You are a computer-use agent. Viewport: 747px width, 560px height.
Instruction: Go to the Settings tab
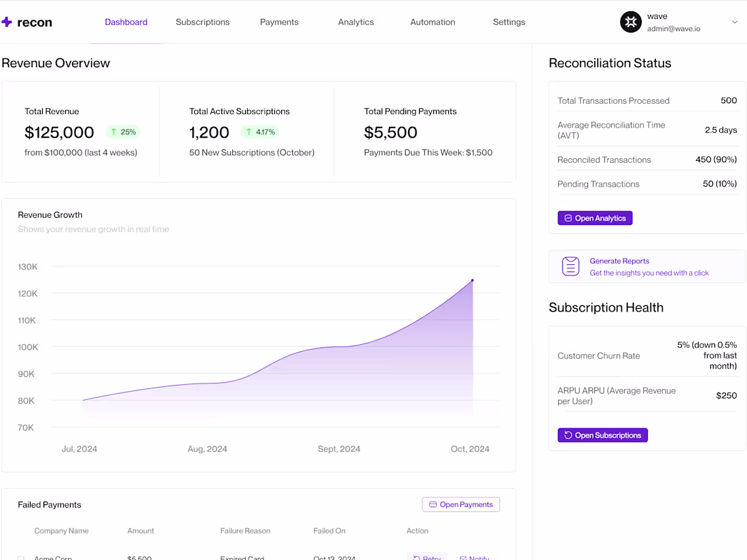(x=509, y=22)
